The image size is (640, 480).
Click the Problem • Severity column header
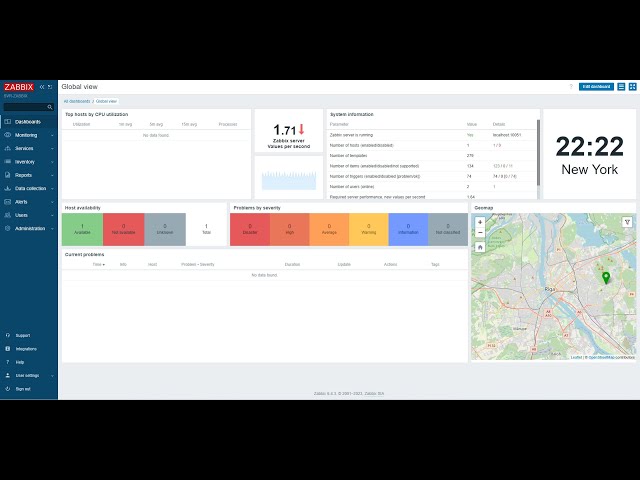pyautogui.click(x=198, y=264)
